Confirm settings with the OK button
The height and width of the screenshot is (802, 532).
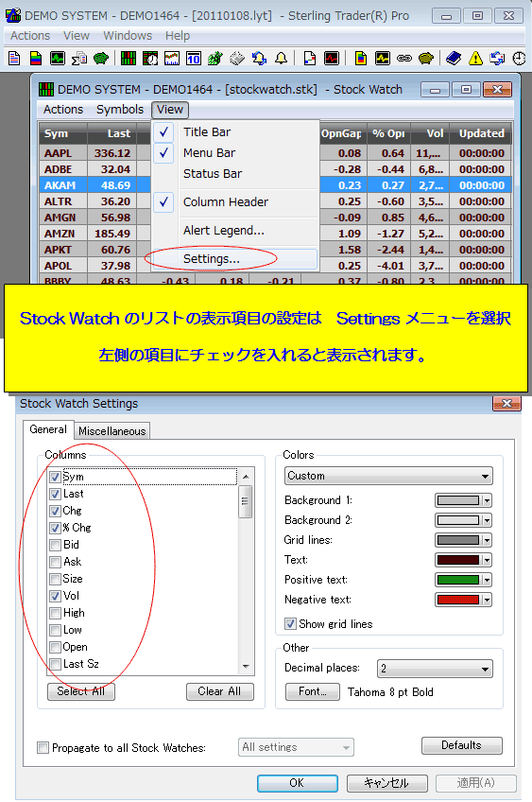click(297, 782)
